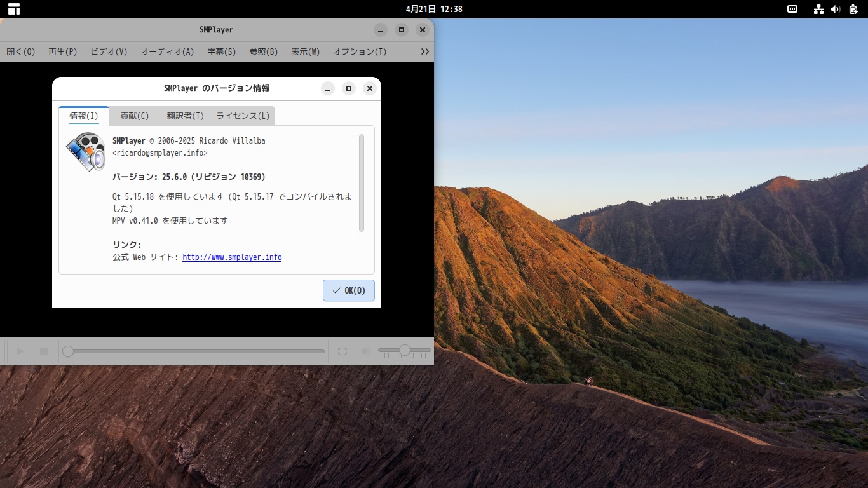The height and width of the screenshot is (488, 868).
Task: Click the network icon in the system tray
Action: (x=818, y=9)
